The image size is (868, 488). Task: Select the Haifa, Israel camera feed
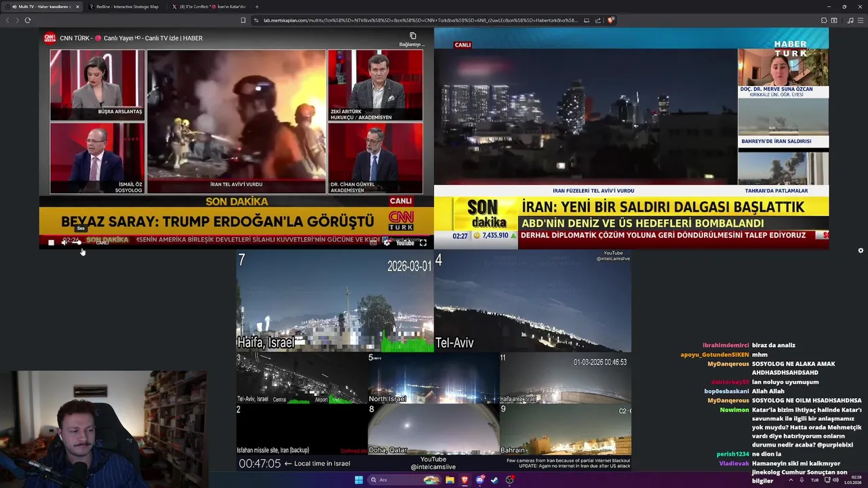pos(335,302)
